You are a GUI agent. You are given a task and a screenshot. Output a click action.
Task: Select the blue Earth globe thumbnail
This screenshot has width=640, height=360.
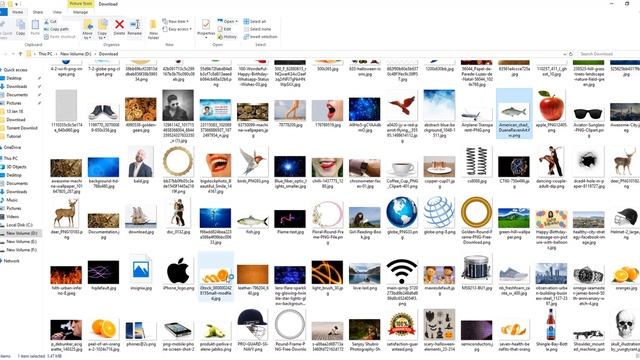pyautogui.click(x=402, y=212)
